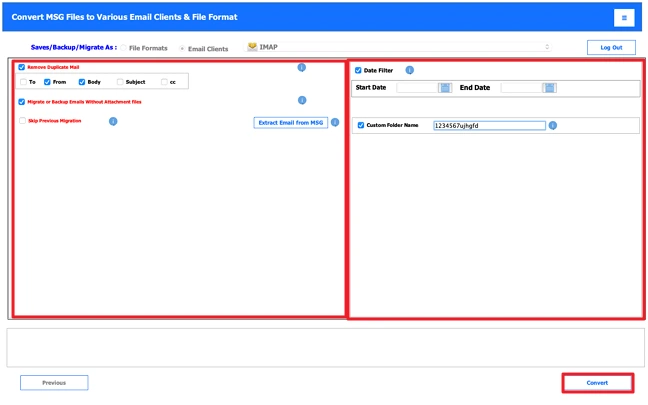Open End Date calendar picker
Image resolution: width=648 pixels, height=405 pixels.
[x=549, y=88]
